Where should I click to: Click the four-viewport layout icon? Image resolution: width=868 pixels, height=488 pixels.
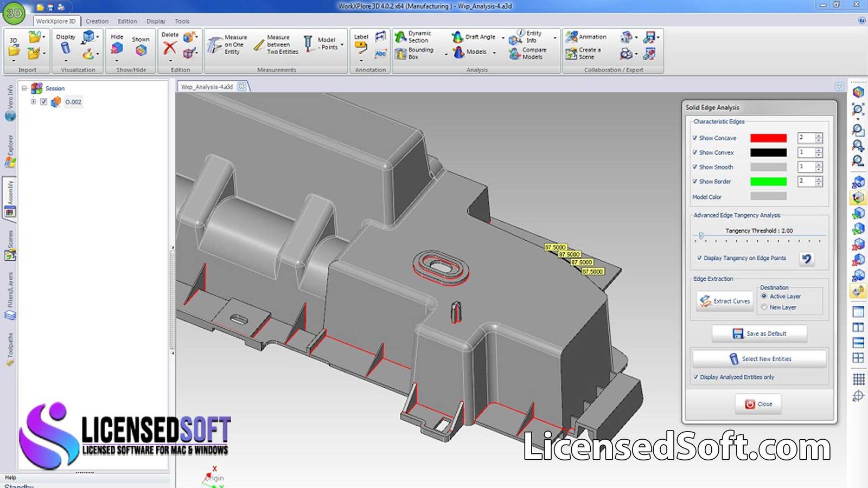coord(858,358)
